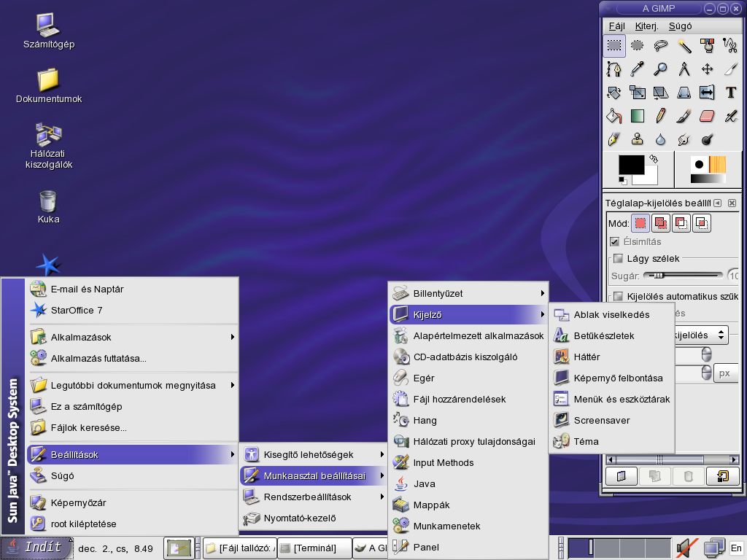Select the Perspective tool in GIMP
Screen dimensions: 747x560
coord(684,93)
